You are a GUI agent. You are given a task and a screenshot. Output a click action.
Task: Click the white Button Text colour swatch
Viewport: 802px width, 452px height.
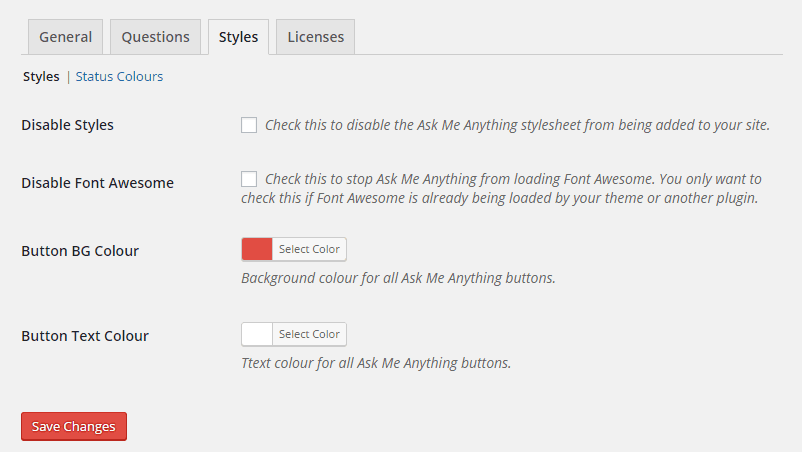click(257, 334)
